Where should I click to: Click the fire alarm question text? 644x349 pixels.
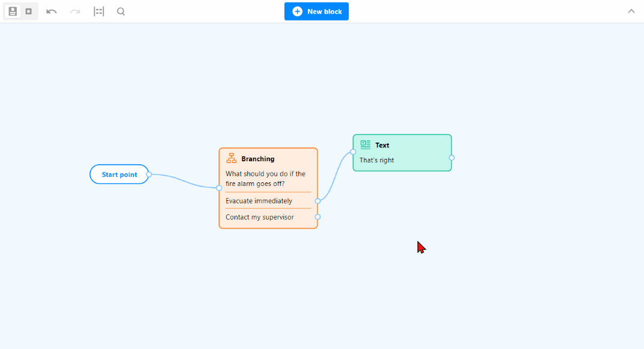(265, 179)
